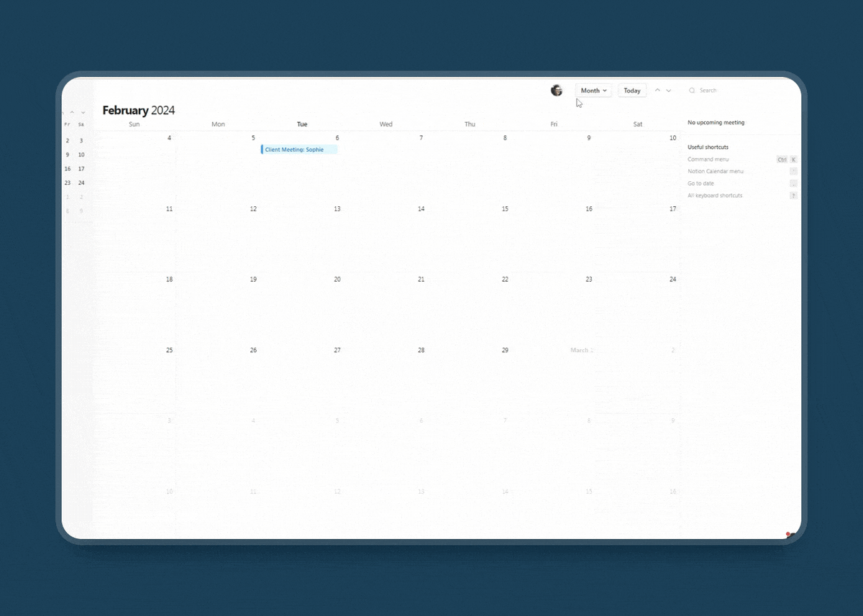The height and width of the screenshot is (616, 863).
Task: Go to previous month using top-bar up chevron
Action: (657, 91)
